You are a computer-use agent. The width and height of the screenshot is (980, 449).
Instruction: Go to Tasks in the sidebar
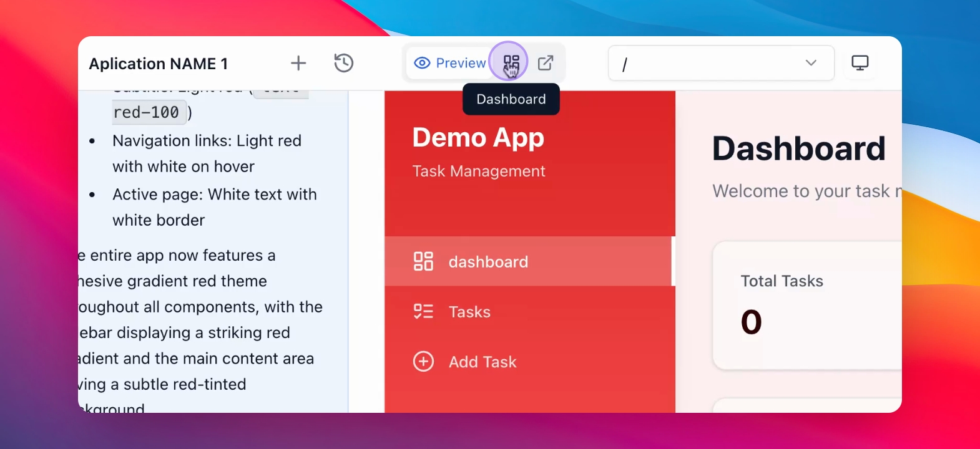[x=530, y=311]
